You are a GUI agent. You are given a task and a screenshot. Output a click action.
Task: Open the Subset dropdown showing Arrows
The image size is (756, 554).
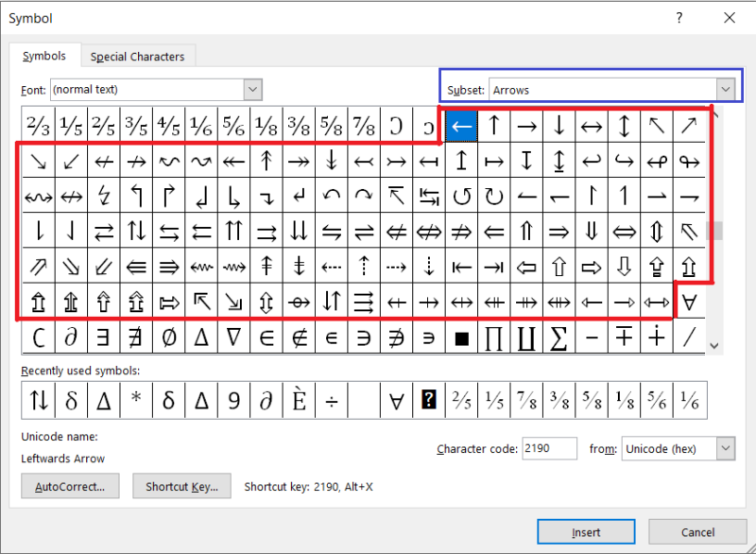coord(726,88)
